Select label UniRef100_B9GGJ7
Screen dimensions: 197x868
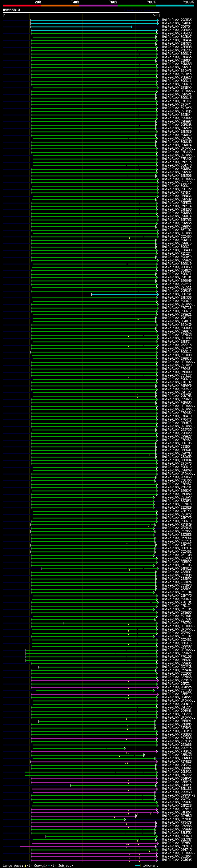click(x=176, y=54)
